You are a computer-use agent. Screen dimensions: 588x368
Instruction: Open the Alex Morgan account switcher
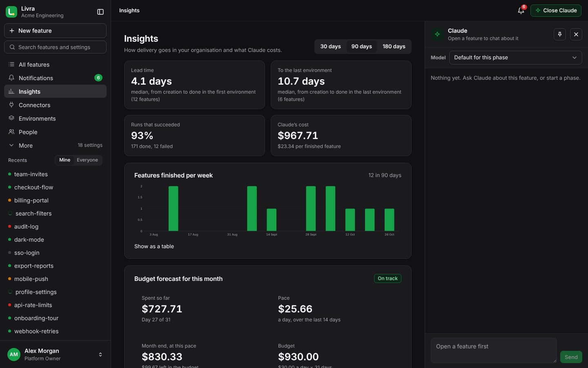pos(55,355)
